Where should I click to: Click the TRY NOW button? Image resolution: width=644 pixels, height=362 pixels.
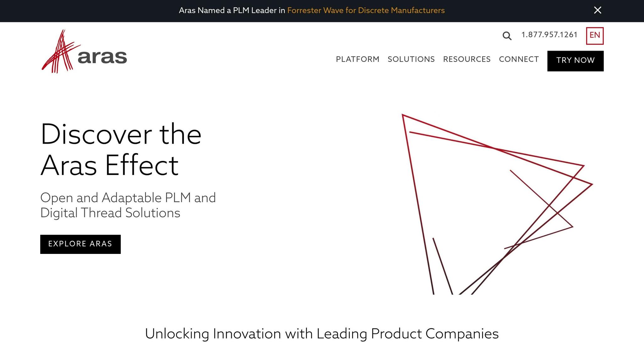pos(575,61)
